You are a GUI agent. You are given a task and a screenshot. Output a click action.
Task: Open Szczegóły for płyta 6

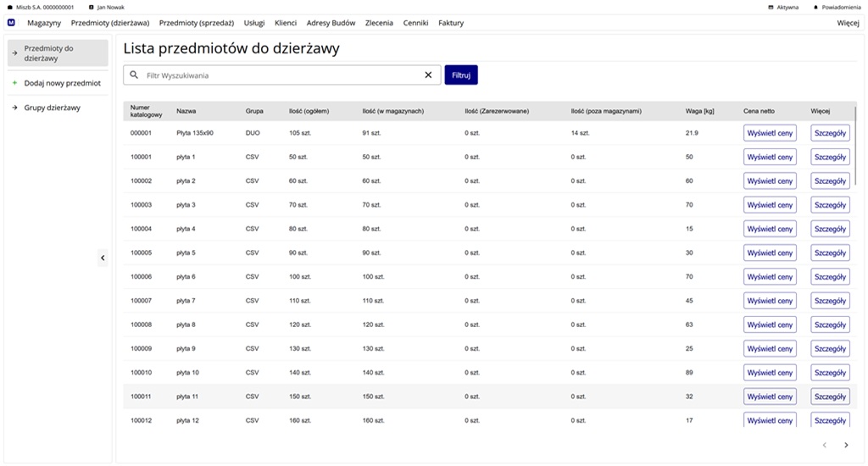tap(831, 277)
